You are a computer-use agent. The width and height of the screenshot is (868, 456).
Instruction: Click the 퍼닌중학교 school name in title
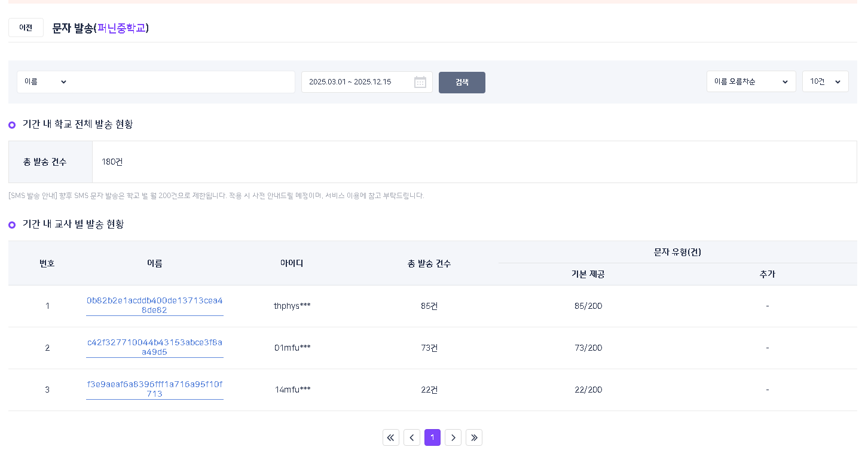[x=121, y=28]
